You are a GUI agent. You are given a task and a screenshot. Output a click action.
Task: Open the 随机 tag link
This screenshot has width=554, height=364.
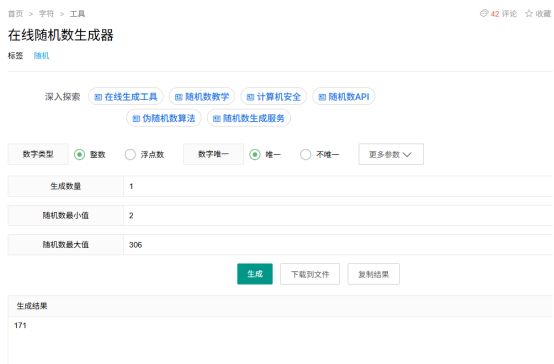tap(41, 55)
